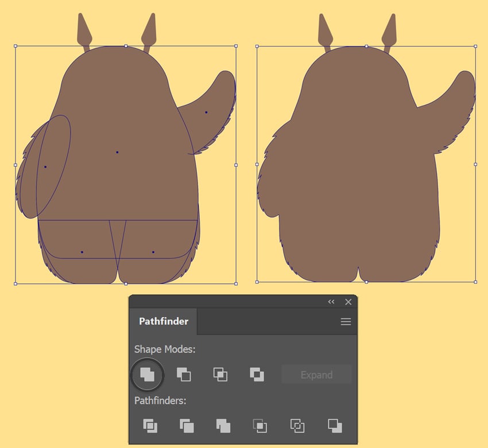Open the Pathfinder panel hamburger menu

[x=346, y=322]
